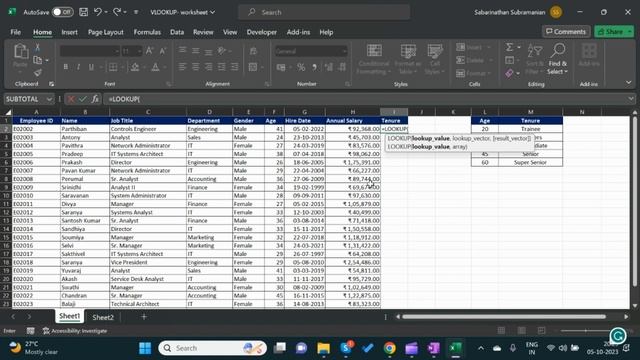The height and width of the screenshot is (360, 640).
Task: Switch to the Data tab
Action: (x=177, y=32)
